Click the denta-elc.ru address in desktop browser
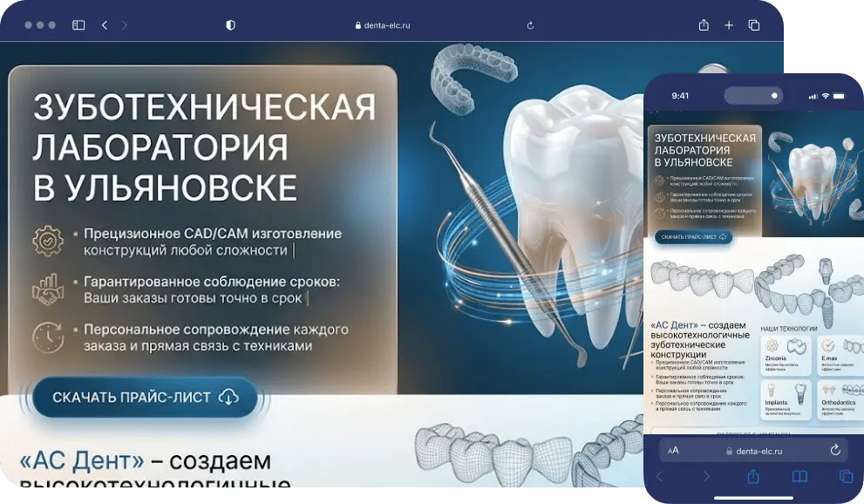The image size is (864, 504). pyautogui.click(x=383, y=25)
